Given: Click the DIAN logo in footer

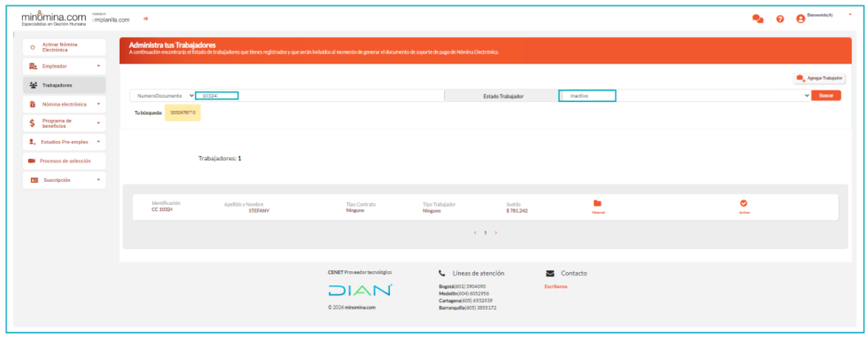Looking at the screenshot, I should click(360, 290).
